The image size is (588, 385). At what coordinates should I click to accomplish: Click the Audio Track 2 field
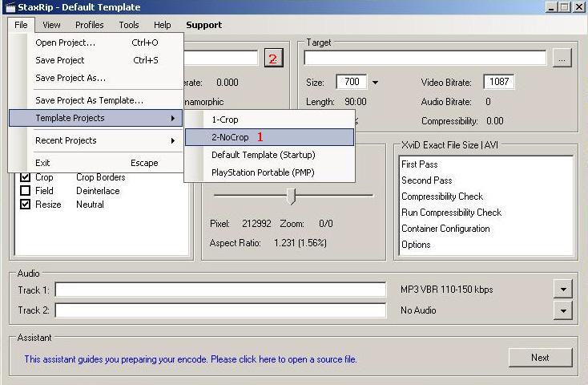click(x=220, y=310)
